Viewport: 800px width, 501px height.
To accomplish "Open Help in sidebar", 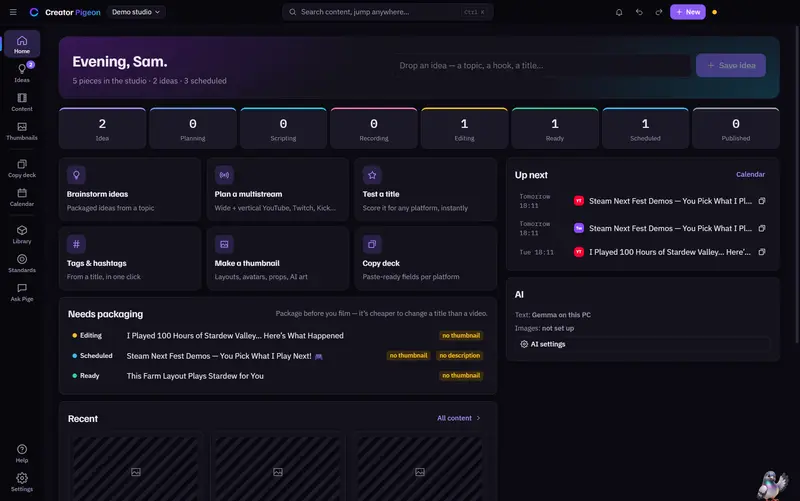I will [22, 453].
